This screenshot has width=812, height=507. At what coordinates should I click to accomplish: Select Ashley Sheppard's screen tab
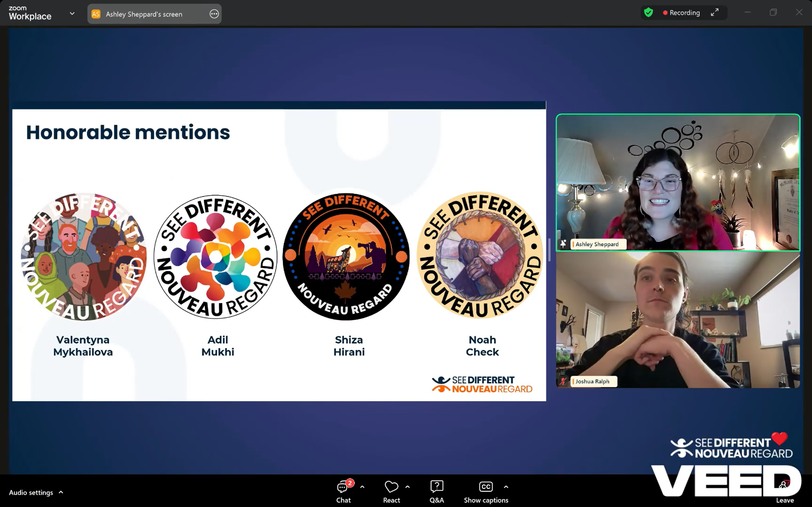coord(144,14)
